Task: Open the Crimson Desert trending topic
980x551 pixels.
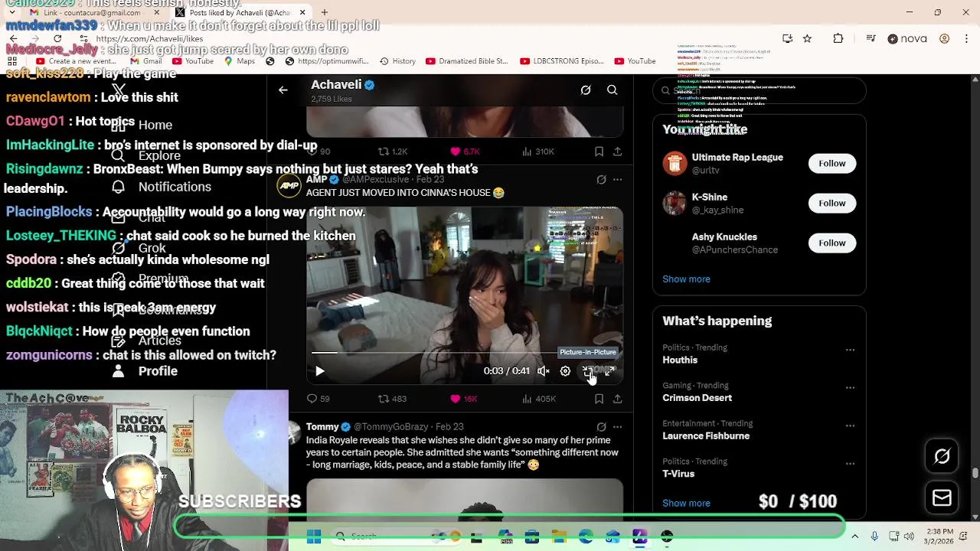Action: click(x=697, y=398)
